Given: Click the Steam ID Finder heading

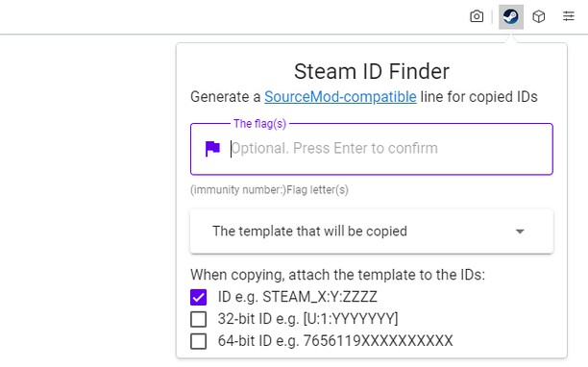Looking at the screenshot, I should 372,71.
